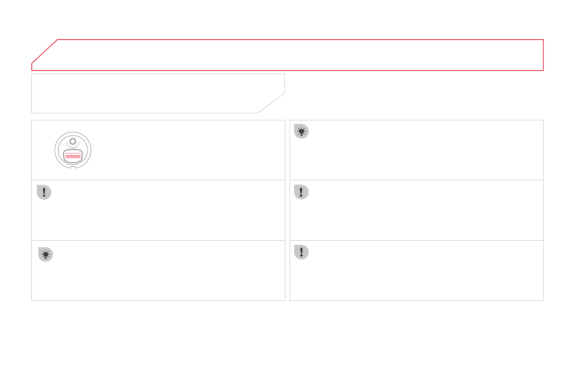The width and height of the screenshot is (575, 392).
Task: Click the red highlighted slot on the device illustration
Action: (73, 156)
